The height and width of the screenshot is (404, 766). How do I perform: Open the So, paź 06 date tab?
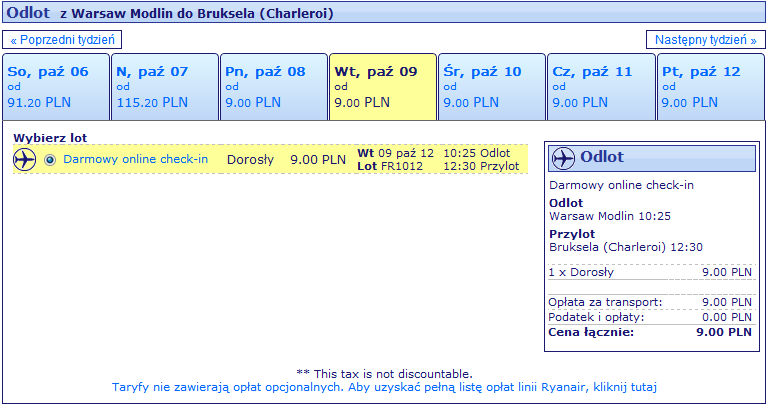[x=56, y=87]
